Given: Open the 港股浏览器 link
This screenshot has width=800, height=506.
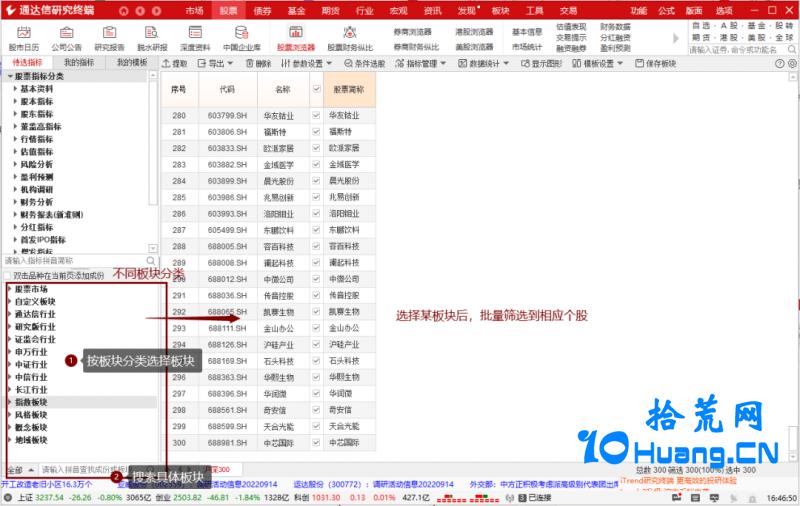Looking at the screenshot, I should [x=474, y=32].
